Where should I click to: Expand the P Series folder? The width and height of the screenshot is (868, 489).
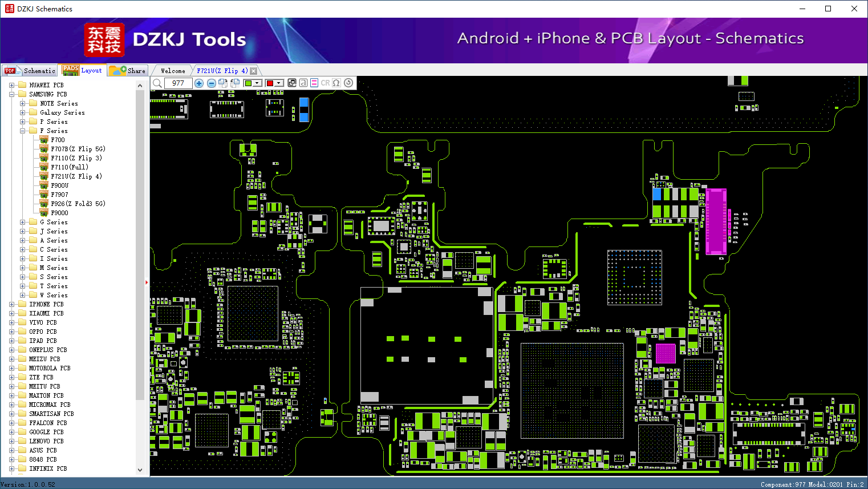[x=23, y=122]
